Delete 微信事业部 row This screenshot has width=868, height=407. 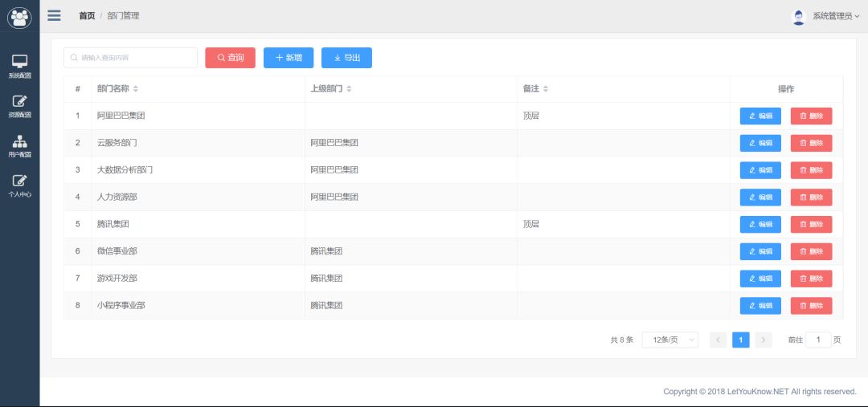(x=811, y=251)
